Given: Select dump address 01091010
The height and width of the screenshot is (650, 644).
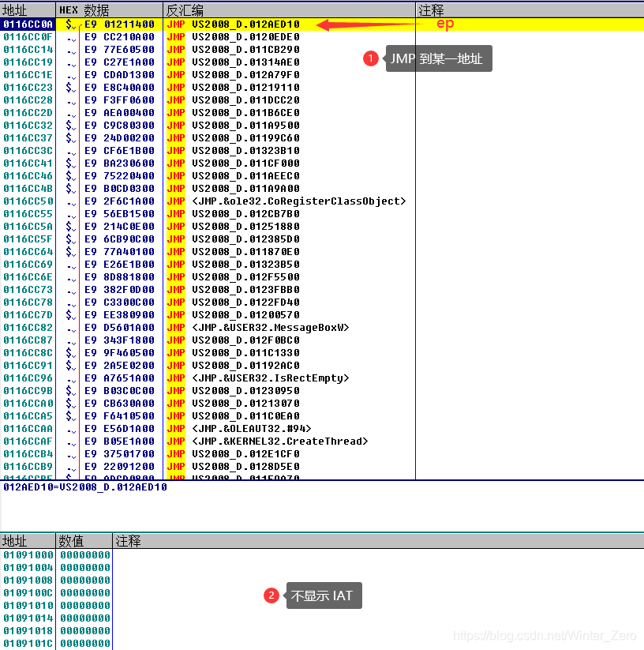Looking at the screenshot, I should click(28, 606).
